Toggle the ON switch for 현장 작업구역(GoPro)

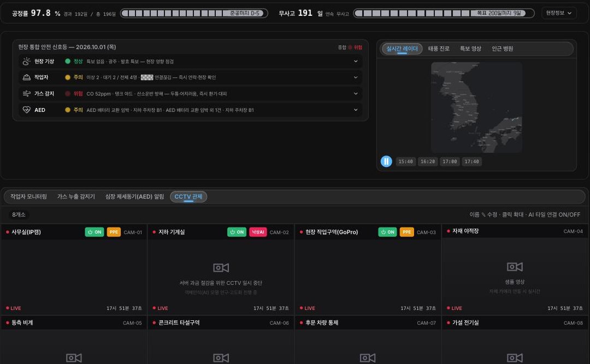(x=387, y=232)
